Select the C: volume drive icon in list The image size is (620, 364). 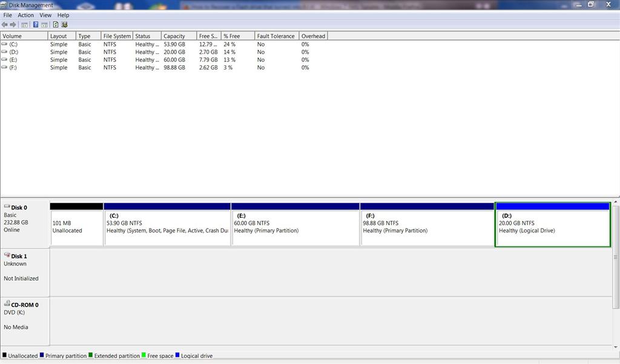4,44
